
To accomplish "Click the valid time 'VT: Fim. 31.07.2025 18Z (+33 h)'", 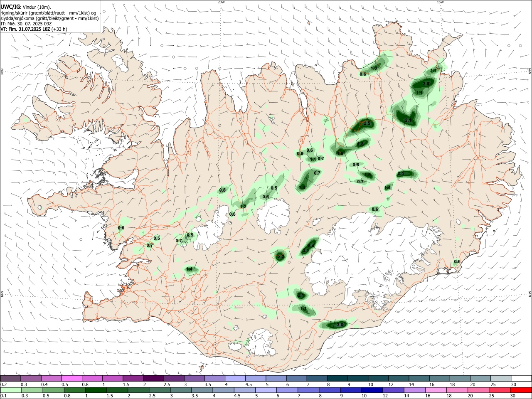I will point(34,29).
